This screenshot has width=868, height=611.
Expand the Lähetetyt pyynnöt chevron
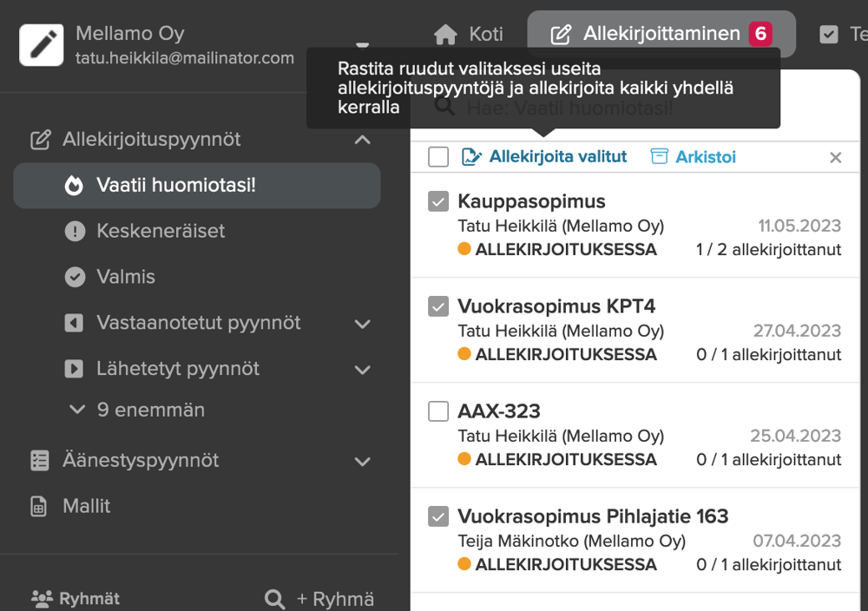coord(363,370)
